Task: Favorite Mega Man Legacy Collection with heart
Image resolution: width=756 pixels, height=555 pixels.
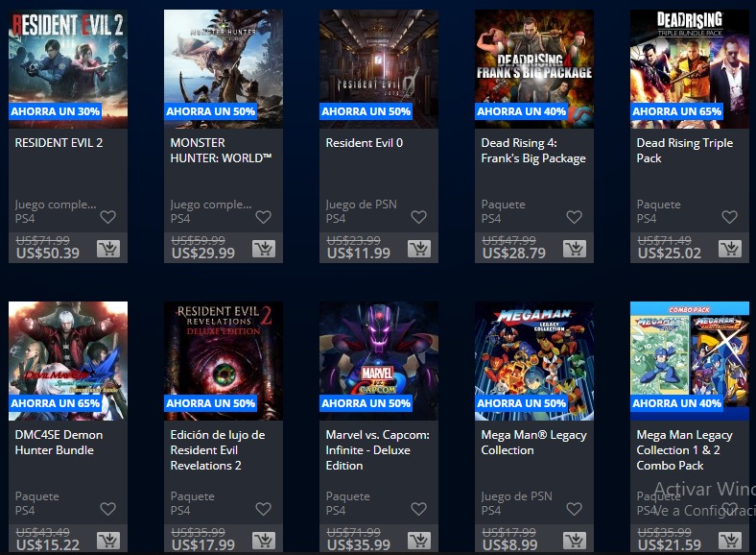Action: [575, 509]
